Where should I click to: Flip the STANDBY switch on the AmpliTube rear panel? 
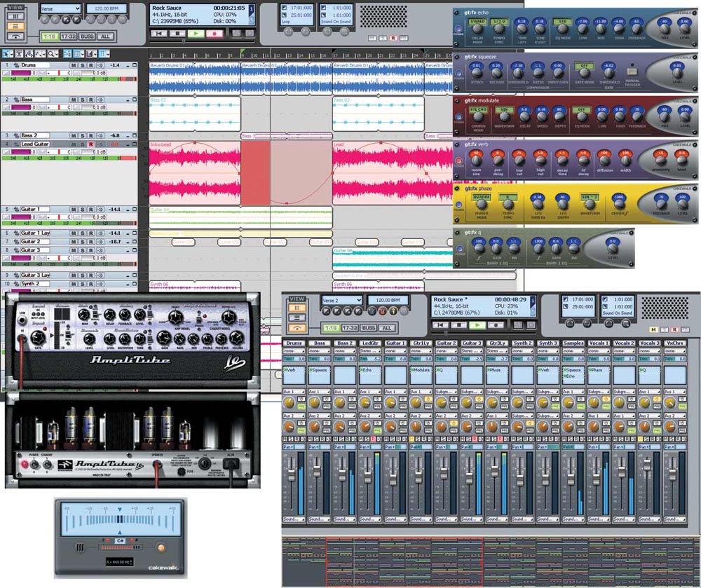coord(47,465)
